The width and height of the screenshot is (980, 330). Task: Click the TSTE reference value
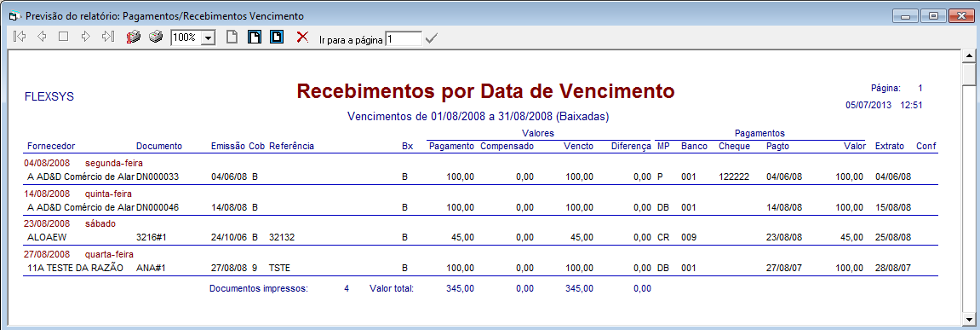(280, 268)
